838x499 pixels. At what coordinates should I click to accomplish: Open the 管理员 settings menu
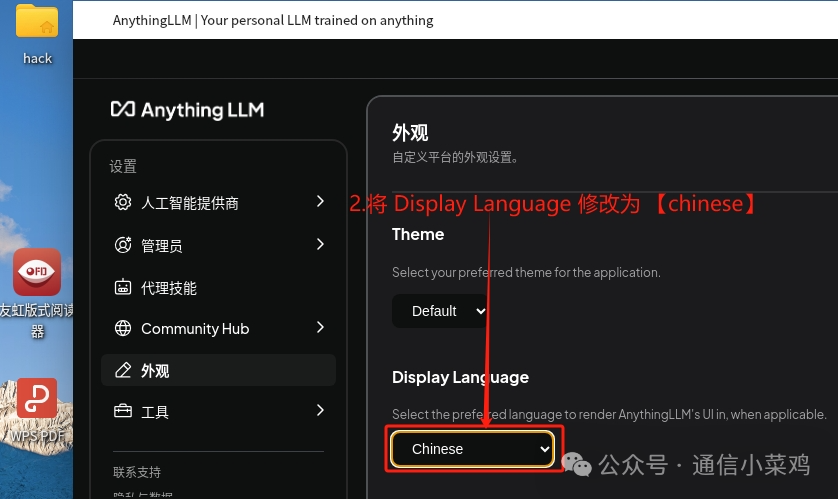219,245
